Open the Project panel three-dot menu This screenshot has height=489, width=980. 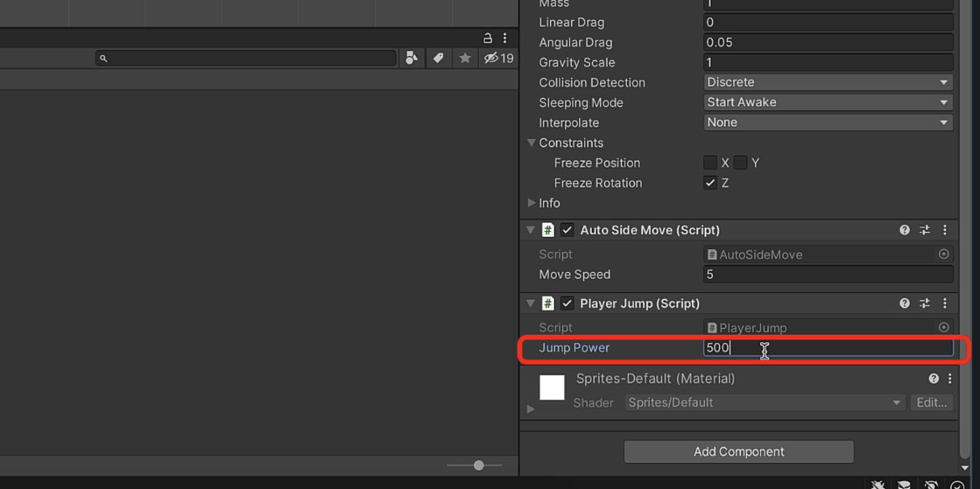pos(504,38)
